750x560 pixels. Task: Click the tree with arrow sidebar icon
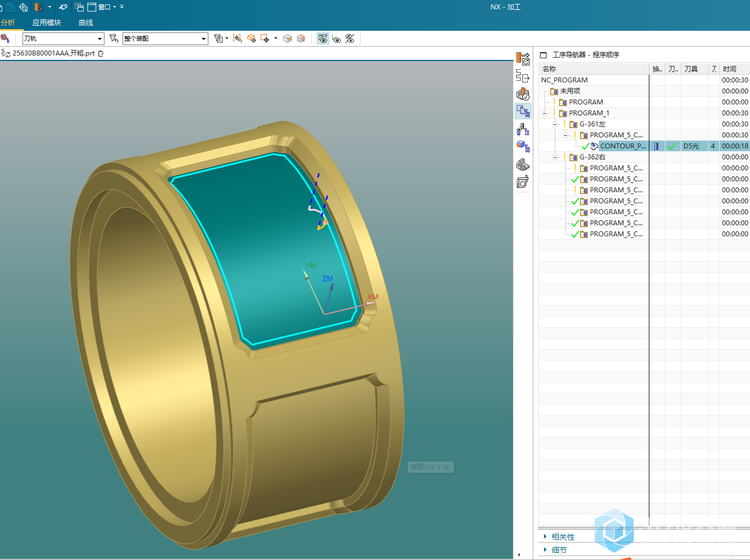(x=522, y=76)
